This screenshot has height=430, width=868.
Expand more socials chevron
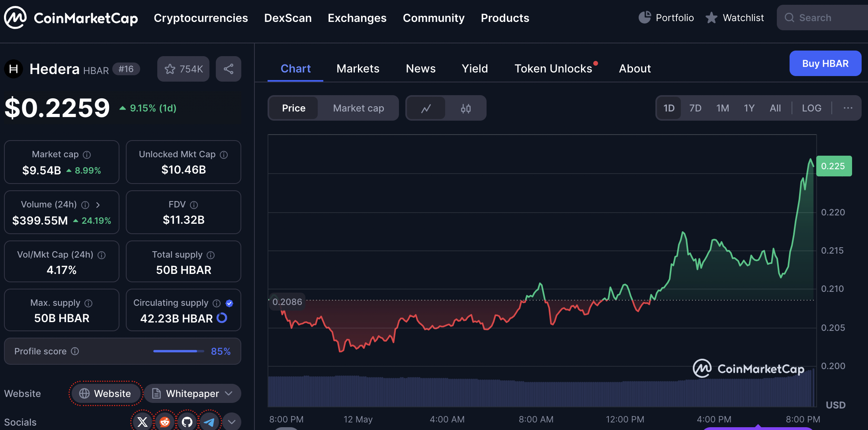click(x=231, y=421)
